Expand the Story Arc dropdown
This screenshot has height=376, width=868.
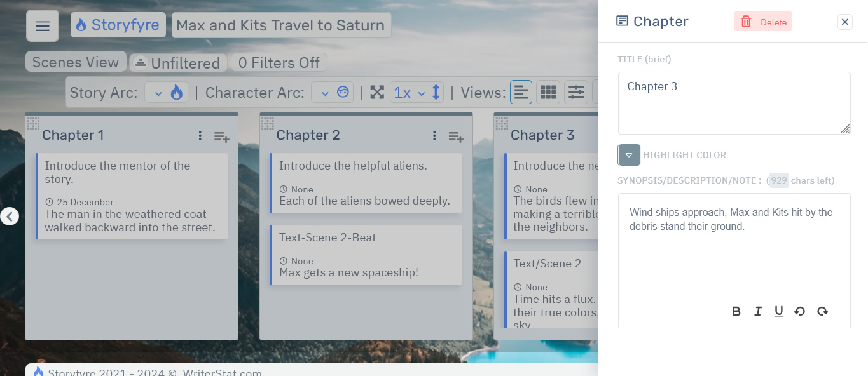(x=166, y=93)
